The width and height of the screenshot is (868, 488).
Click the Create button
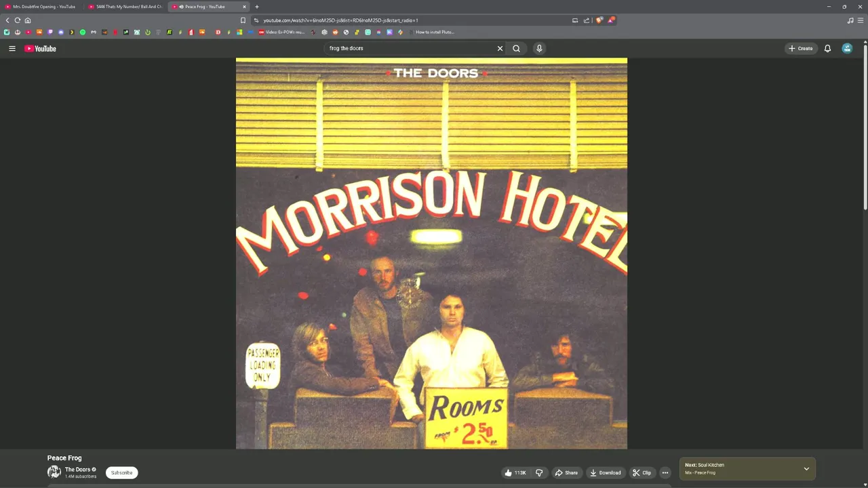(x=800, y=48)
